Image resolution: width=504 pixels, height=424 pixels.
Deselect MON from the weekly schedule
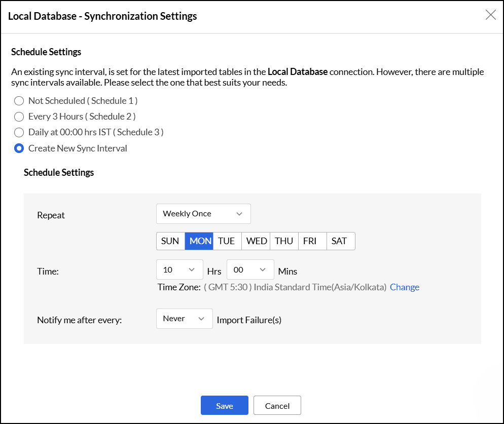[x=199, y=241]
